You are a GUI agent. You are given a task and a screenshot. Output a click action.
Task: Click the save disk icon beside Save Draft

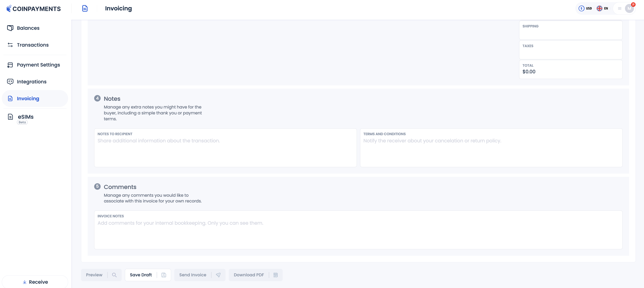click(x=164, y=275)
